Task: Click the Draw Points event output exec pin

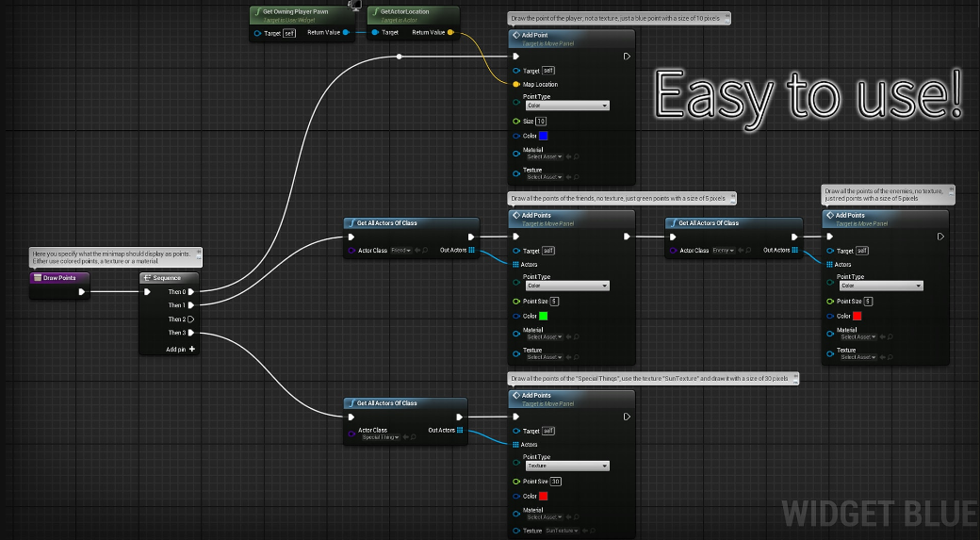Action: click(x=81, y=292)
